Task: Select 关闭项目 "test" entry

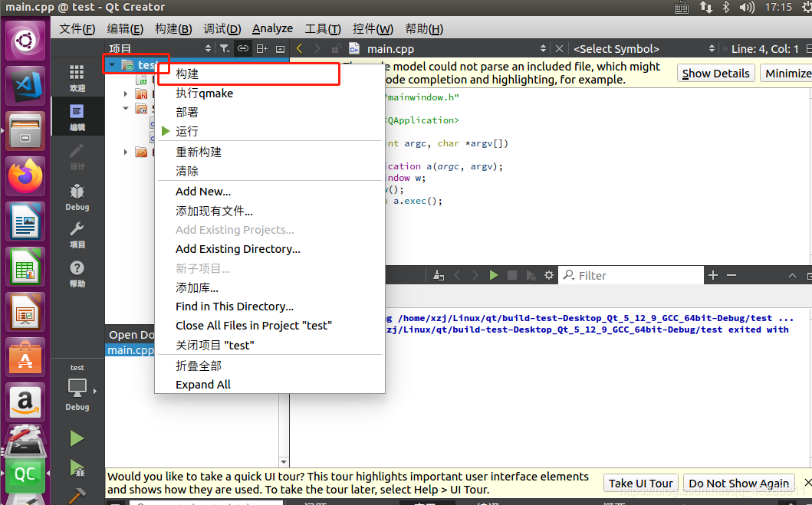Action: [269, 345]
